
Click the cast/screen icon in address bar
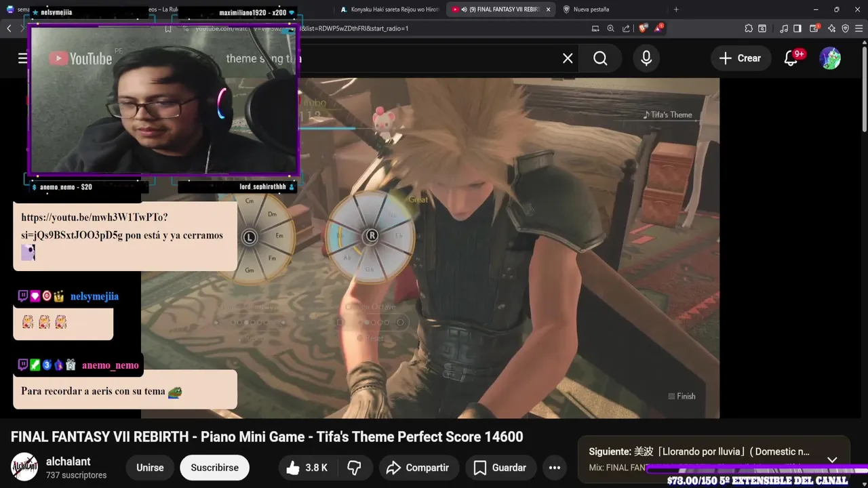[595, 28]
